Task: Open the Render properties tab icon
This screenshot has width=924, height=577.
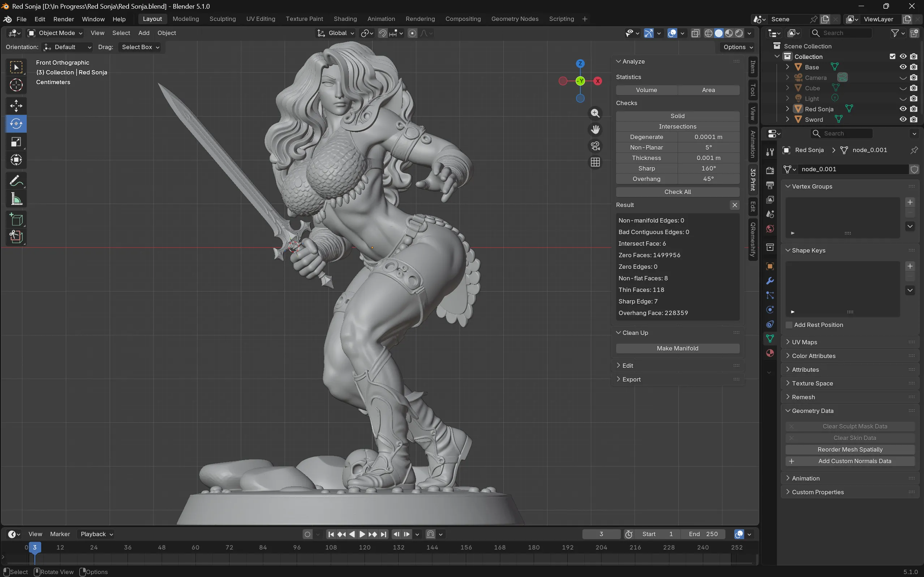Action: point(770,171)
